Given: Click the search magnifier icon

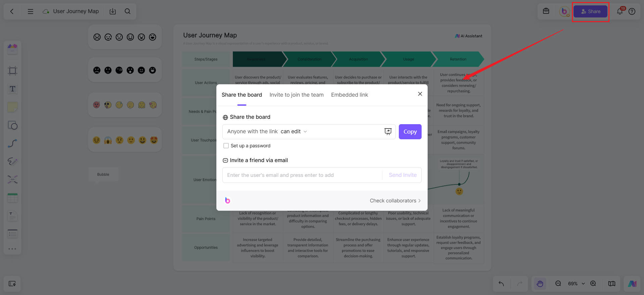Looking at the screenshot, I should [127, 11].
